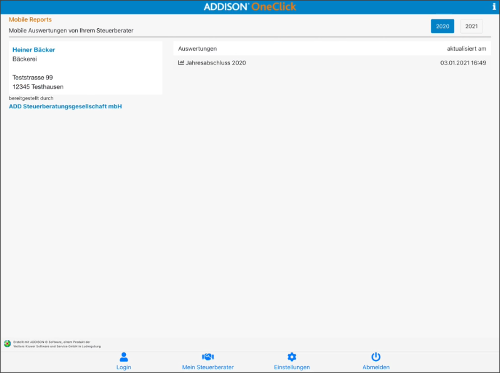500x373 pixels.
Task: Click the aktualisiert am column header
Action: [466, 49]
